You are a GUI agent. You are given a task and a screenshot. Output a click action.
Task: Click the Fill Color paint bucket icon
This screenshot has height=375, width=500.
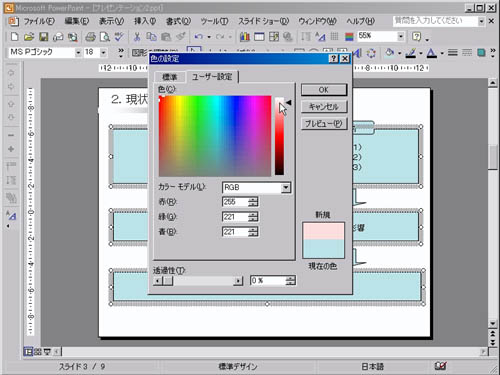tap(389, 52)
